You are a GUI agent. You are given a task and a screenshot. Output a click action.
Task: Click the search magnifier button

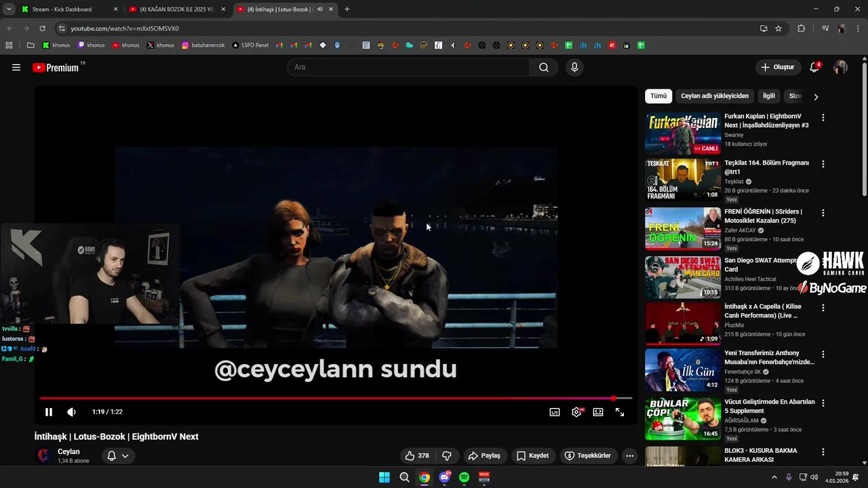544,67
